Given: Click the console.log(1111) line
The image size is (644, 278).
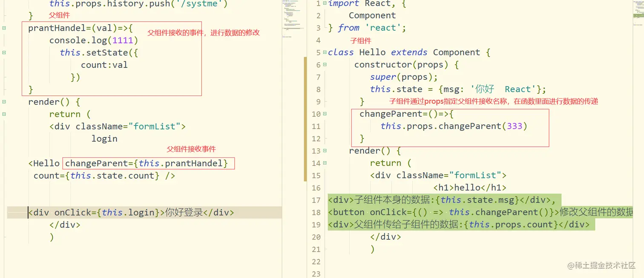Looking at the screenshot, I should [x=94, y=41].
